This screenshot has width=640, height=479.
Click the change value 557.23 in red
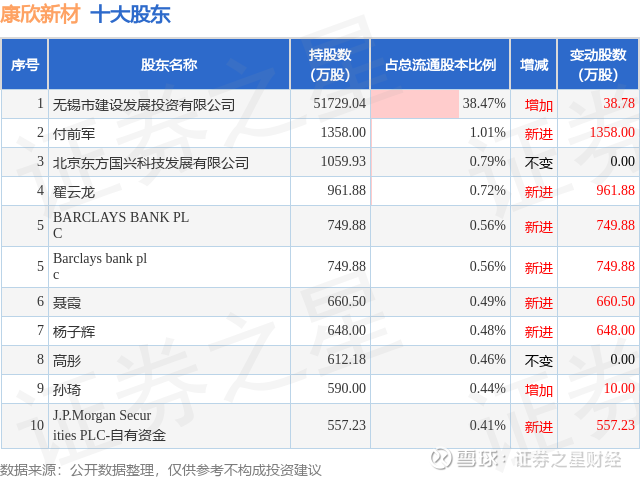[616, 425]
